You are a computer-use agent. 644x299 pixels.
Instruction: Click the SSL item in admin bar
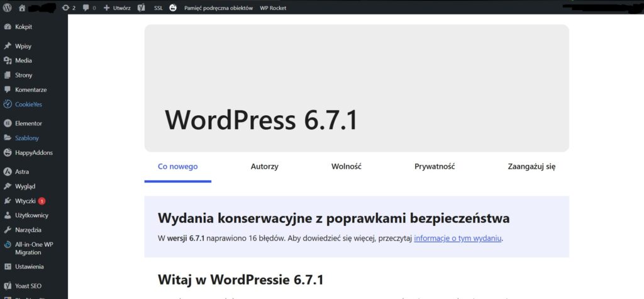(158, 8)
